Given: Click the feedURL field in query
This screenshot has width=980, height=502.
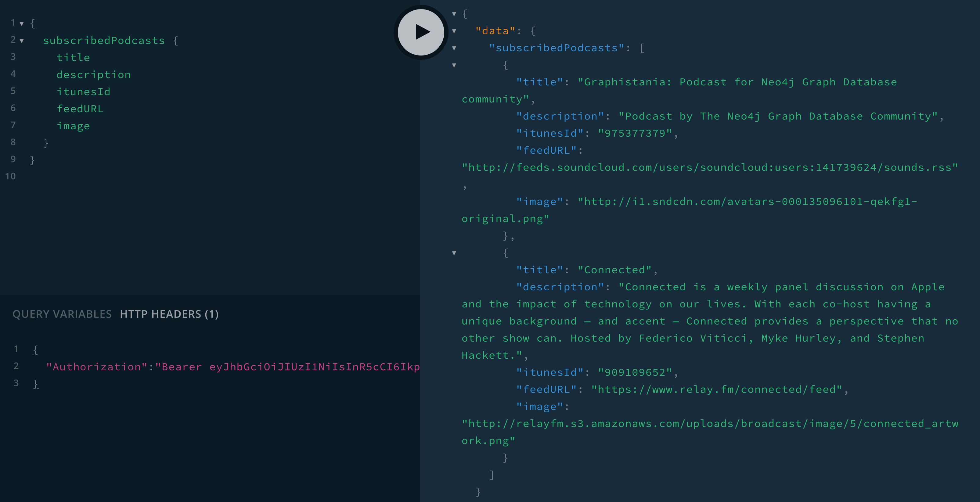Looking at the screenshot, I should [80, 109].
